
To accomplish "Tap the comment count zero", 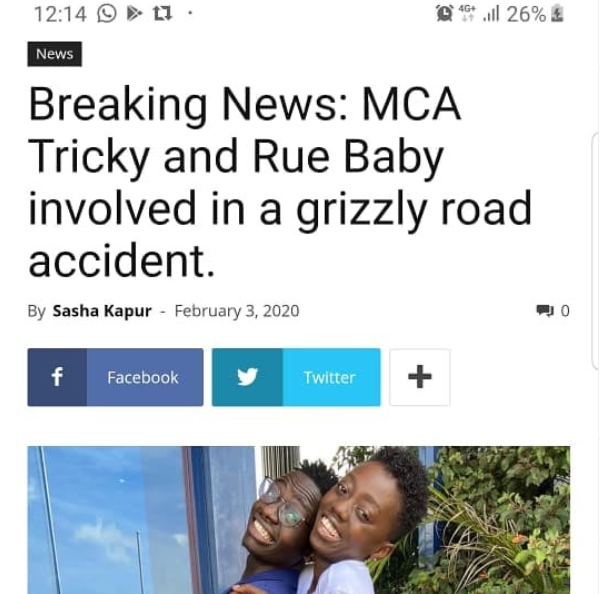I will [x=565, y=311].
